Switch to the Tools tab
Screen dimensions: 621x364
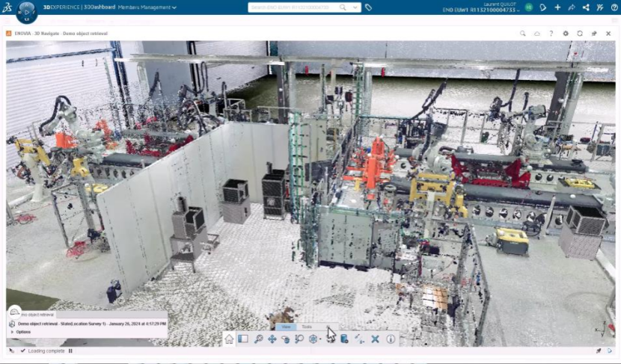click(x=307, y=327)
